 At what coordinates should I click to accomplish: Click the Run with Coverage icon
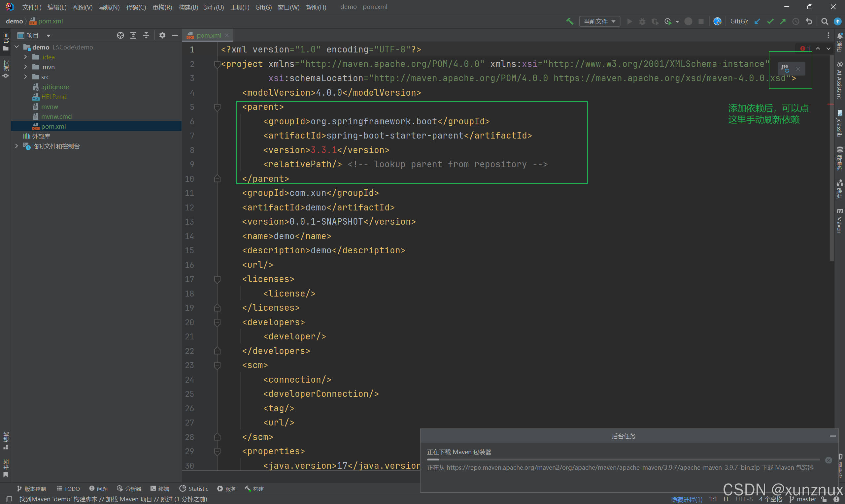coord(655,21)
